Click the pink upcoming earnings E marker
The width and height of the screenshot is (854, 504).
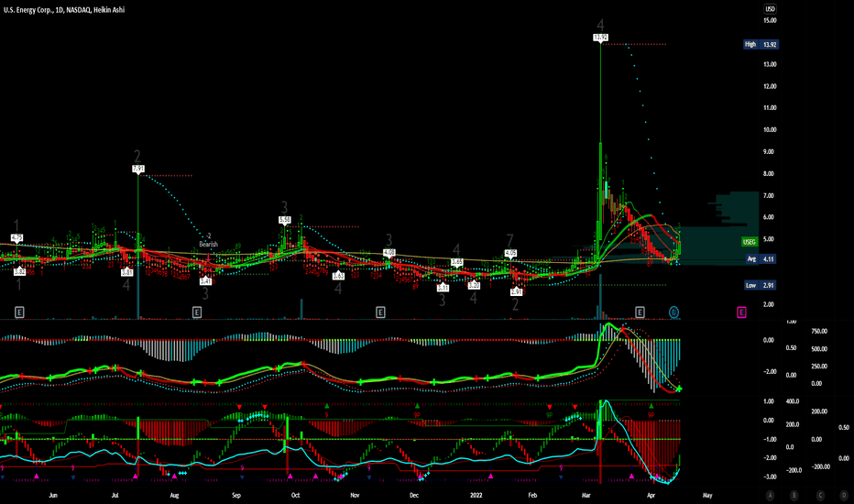click(x=741, y=312)
